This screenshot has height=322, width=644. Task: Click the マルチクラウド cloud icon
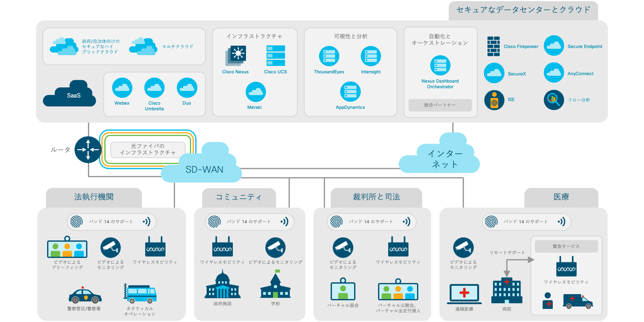point(143,46)
